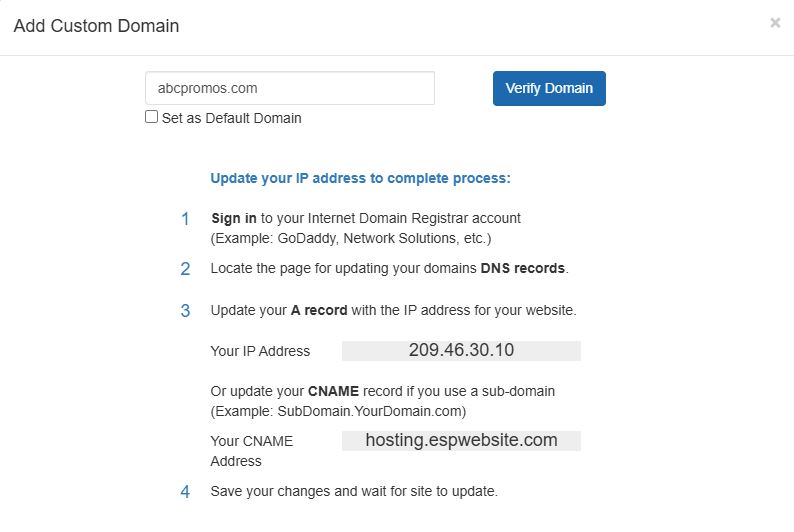Click the Add Custom Domain title
The image size is (794, 532).
click(x=96, y=26)
